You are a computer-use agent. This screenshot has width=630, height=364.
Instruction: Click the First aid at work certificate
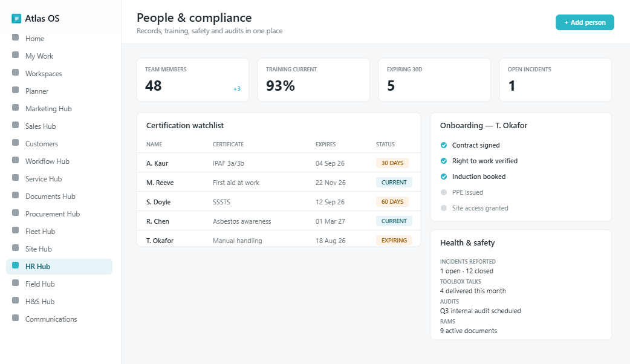click(x=236, y=183)
